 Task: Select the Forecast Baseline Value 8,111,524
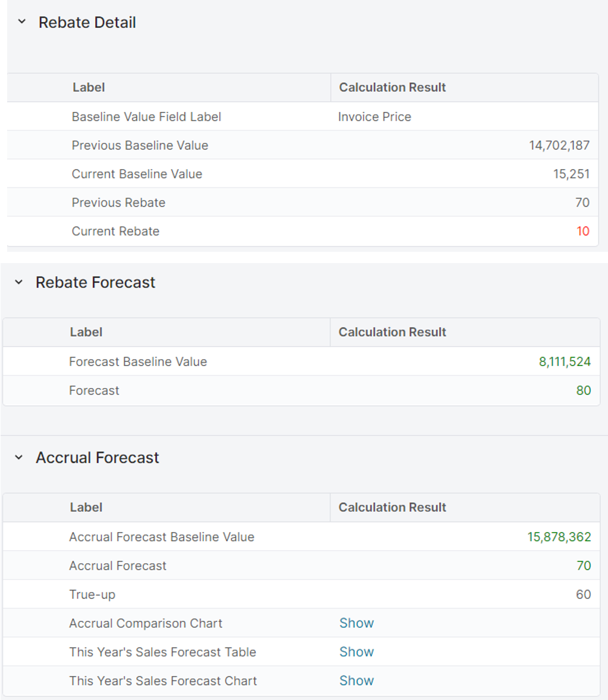pos(565,361)
